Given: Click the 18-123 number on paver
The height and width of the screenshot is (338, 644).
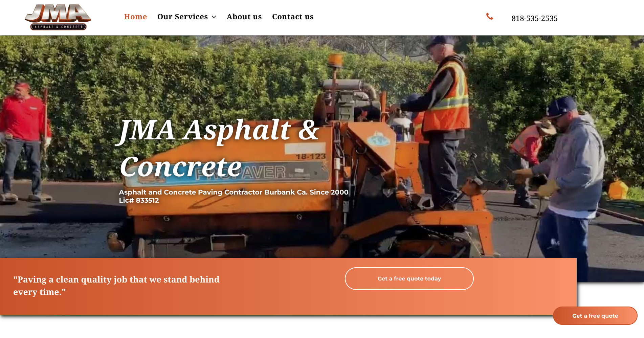Looking at the screenshot, I should 311,157.
